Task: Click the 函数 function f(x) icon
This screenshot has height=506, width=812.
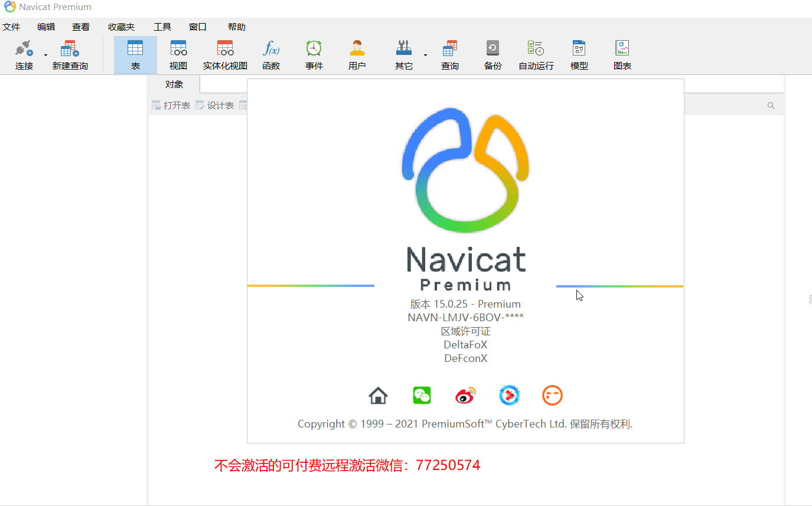Action: click(271, 48)
